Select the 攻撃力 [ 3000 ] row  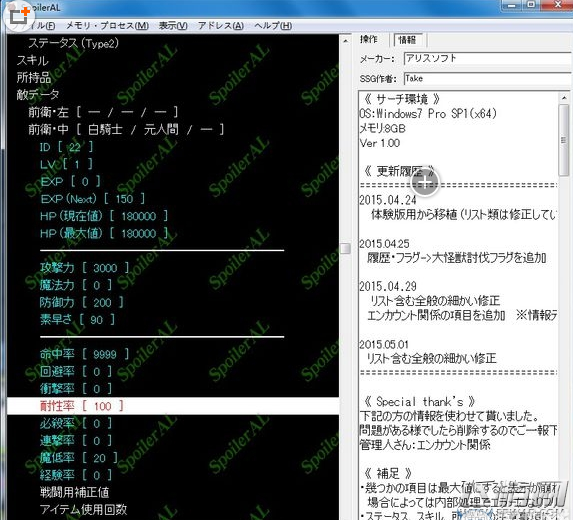[x=84, y=268]
